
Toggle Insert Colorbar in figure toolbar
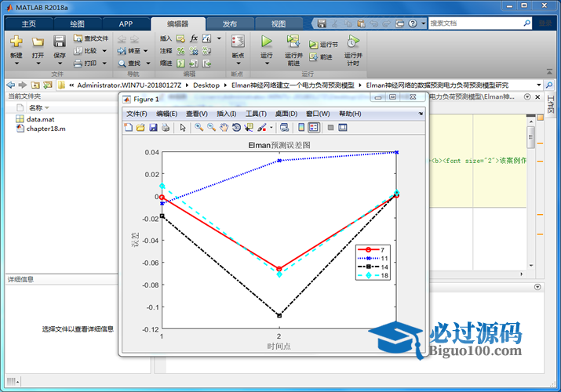(301, 127)
